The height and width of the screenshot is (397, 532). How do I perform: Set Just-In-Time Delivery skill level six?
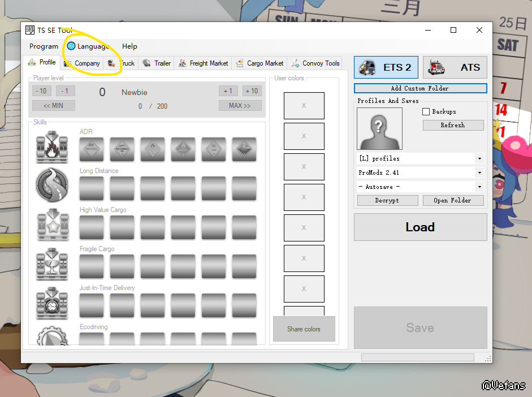(x=244, y=305)
